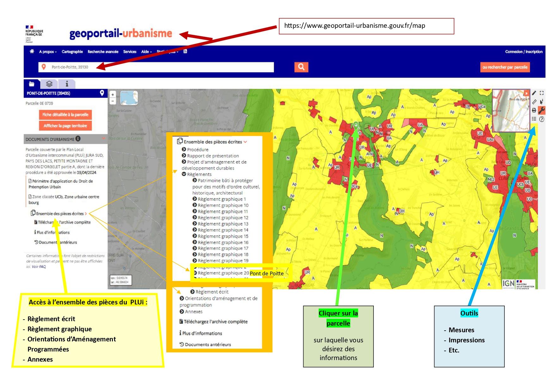
Task: Expand the Annexes entry
Action: [191, 312]
